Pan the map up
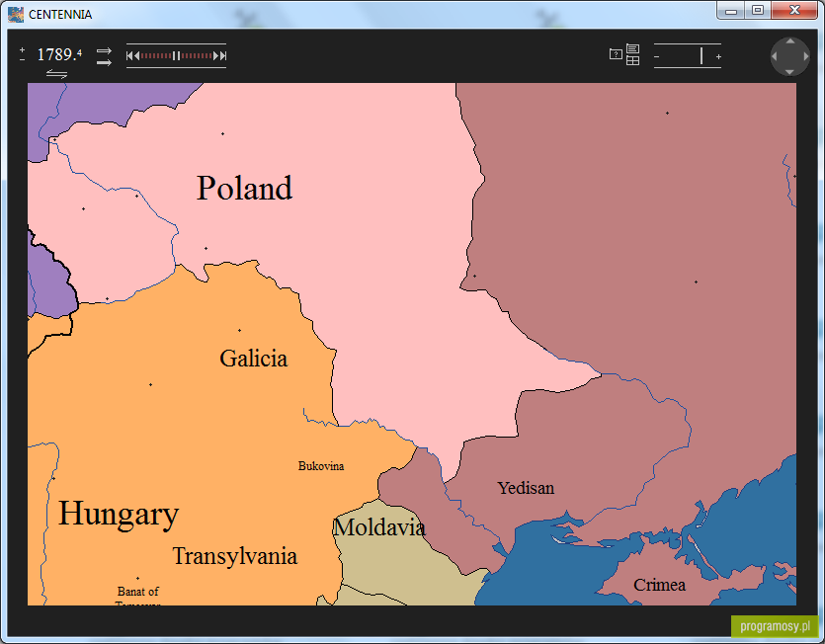The width and height of the screenshot is (825, 644). click(x=790, y=41)
